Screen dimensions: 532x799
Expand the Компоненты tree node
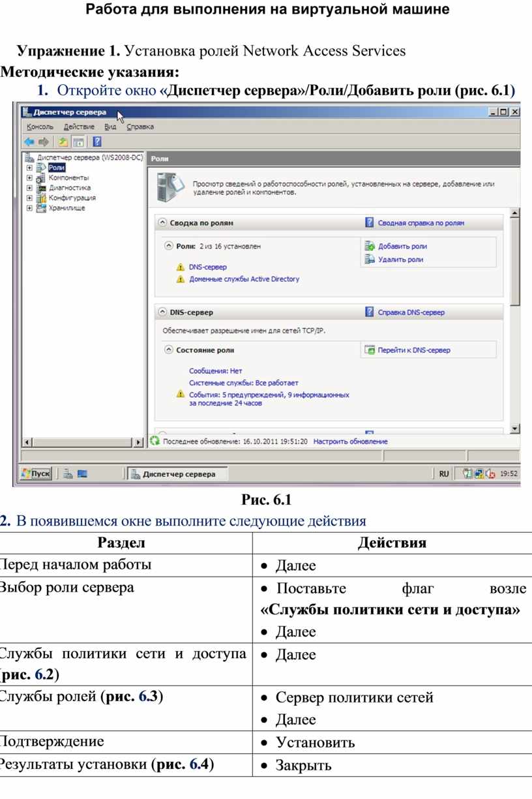point(29,177)
